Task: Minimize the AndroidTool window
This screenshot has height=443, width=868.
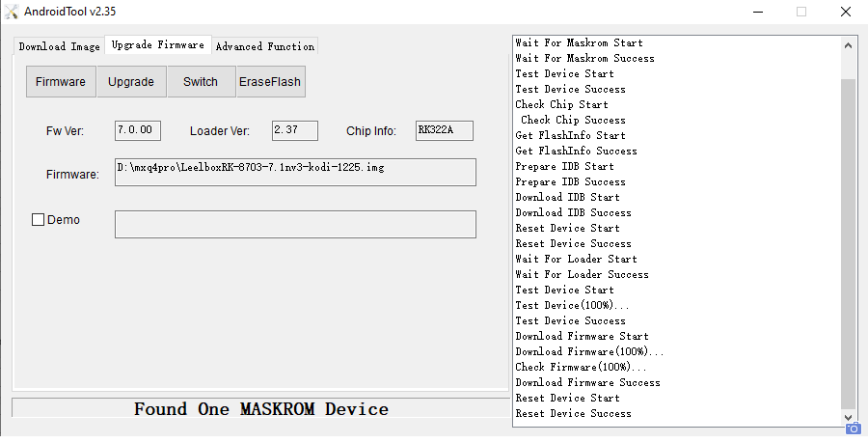Action: [x=758, y=12]
